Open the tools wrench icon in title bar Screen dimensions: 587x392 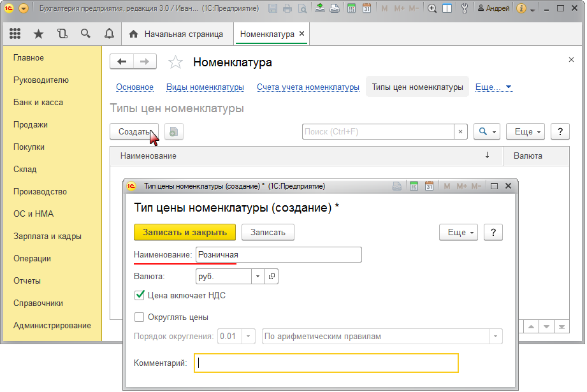464,8
